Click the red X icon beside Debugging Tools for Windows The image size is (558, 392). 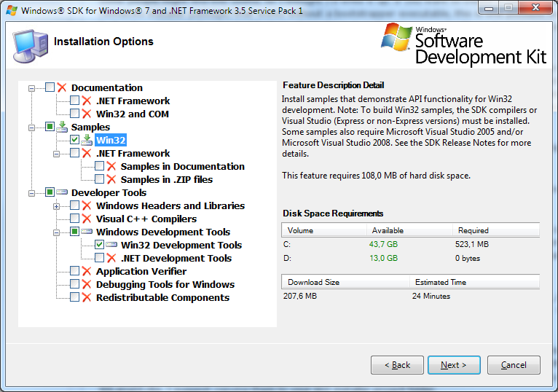[x=87, y=284]
